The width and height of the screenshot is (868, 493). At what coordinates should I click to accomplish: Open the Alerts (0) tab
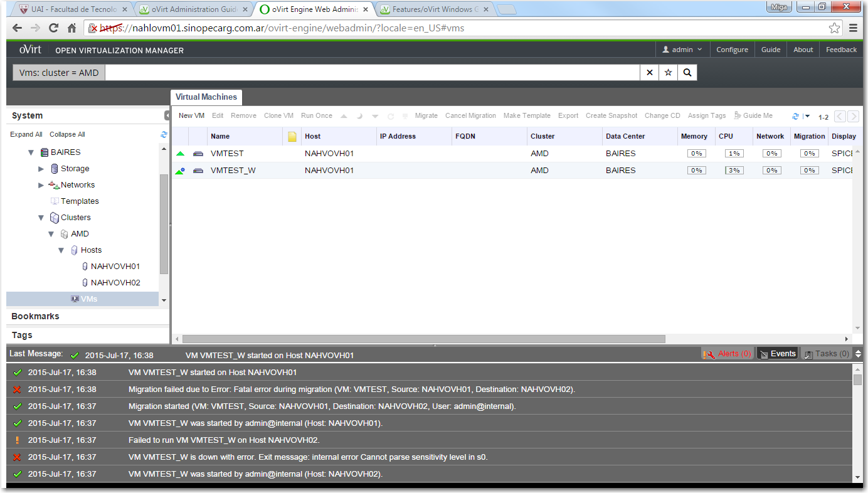728,354
